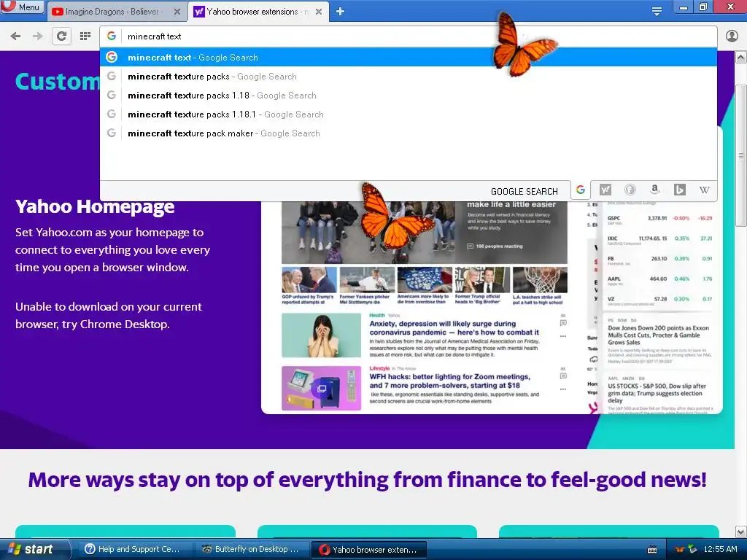Close the Imagine Dragons tab

coord(177,12)
